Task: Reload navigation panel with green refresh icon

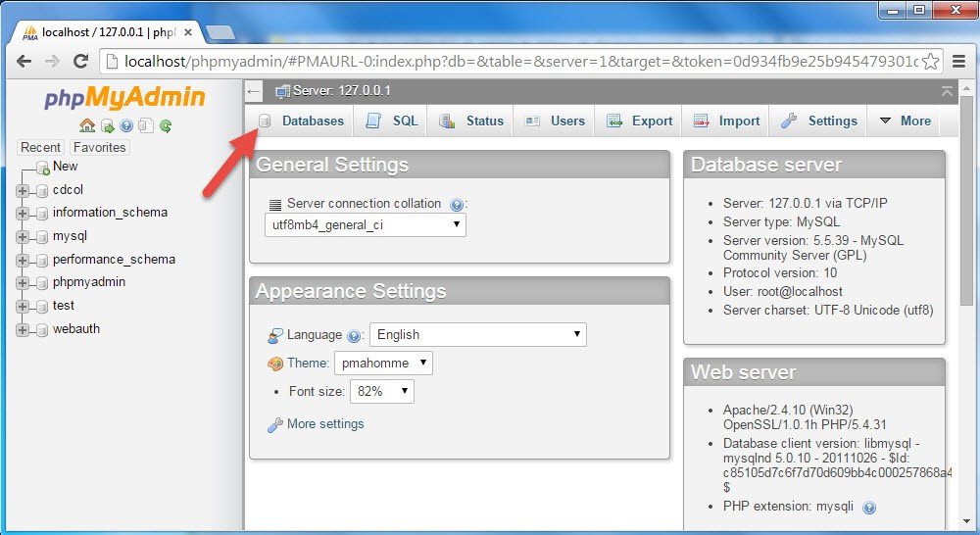Action: [x=166, y=125]
